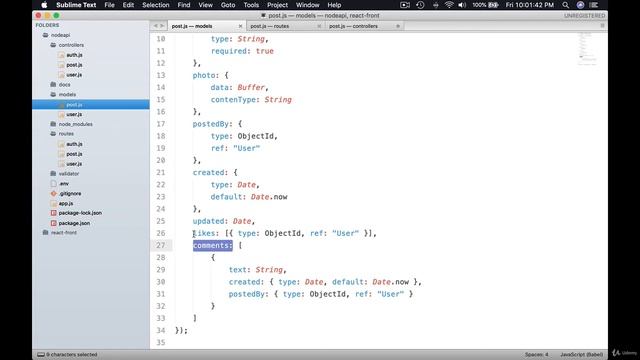Viewport: 640px width, 360px height.
Task: Open the Help menu
Action: coord(334,5)
